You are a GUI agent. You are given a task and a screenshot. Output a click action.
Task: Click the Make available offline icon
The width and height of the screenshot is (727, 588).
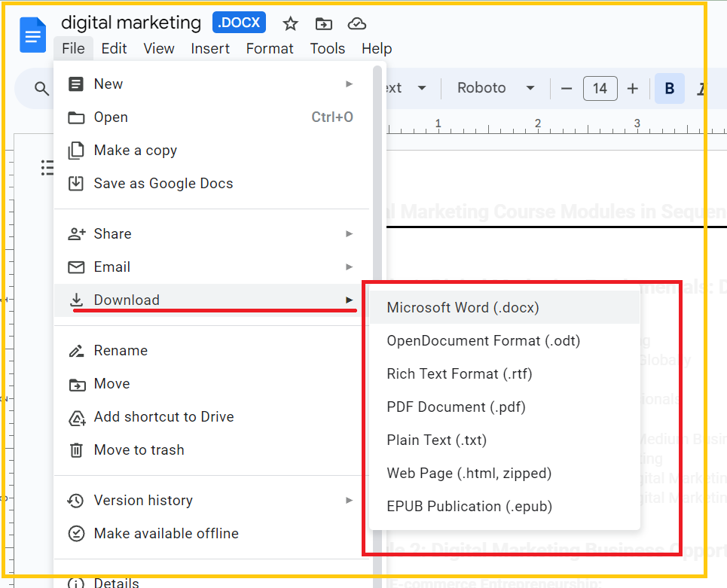76,534
